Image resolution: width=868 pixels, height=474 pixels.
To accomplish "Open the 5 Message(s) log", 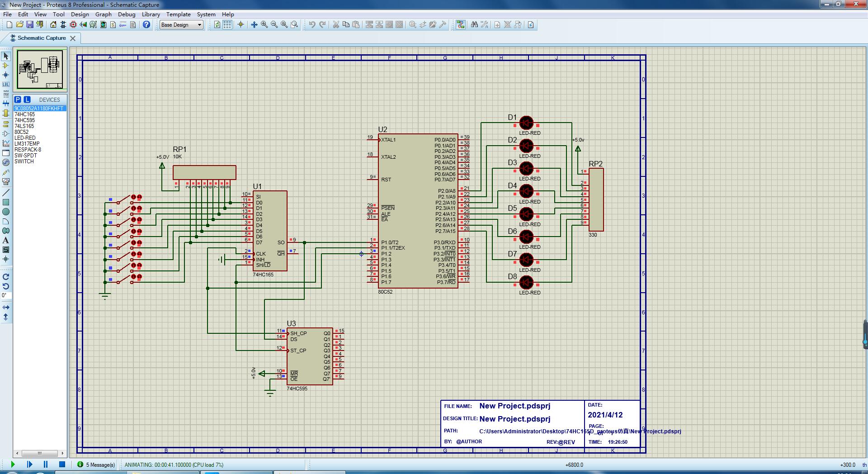I will (96, 465).
